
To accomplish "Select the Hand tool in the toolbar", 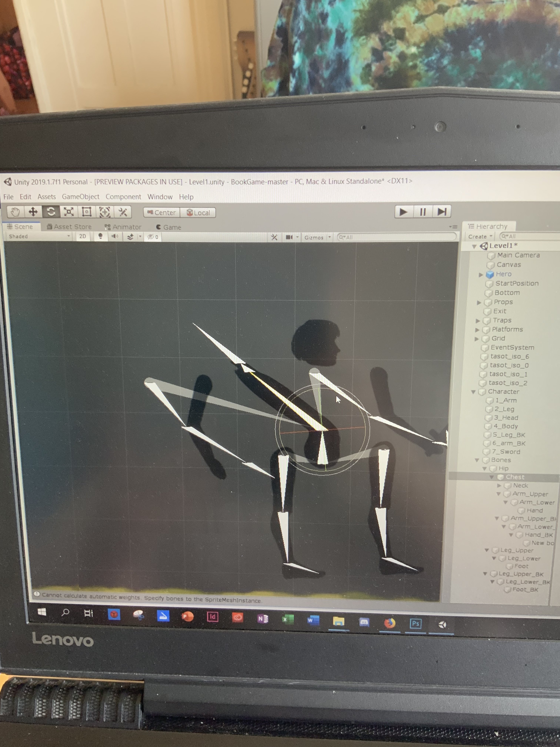I will (x=16, y=212).
